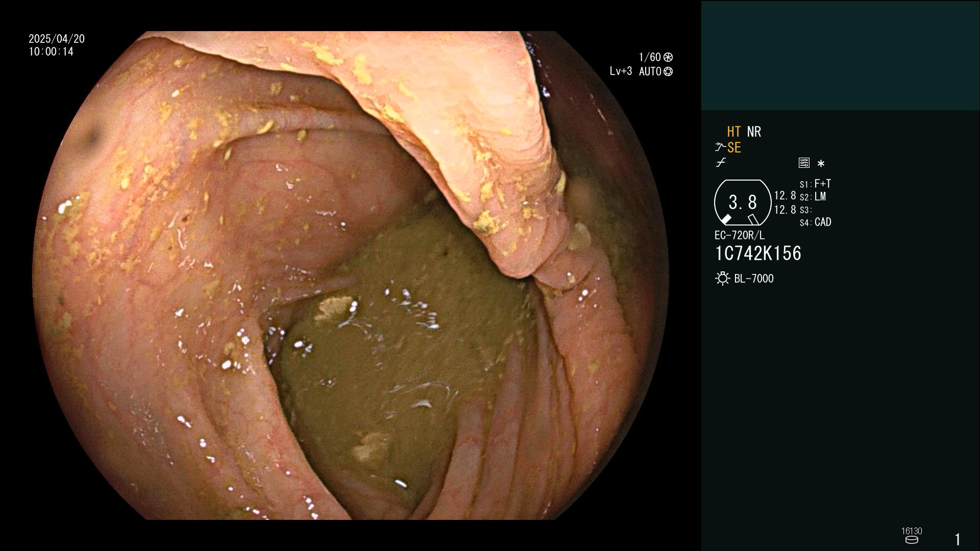Click the empty S3 switch assignment
The height and width of the screenshot is (551, 980).
[805, 210]
